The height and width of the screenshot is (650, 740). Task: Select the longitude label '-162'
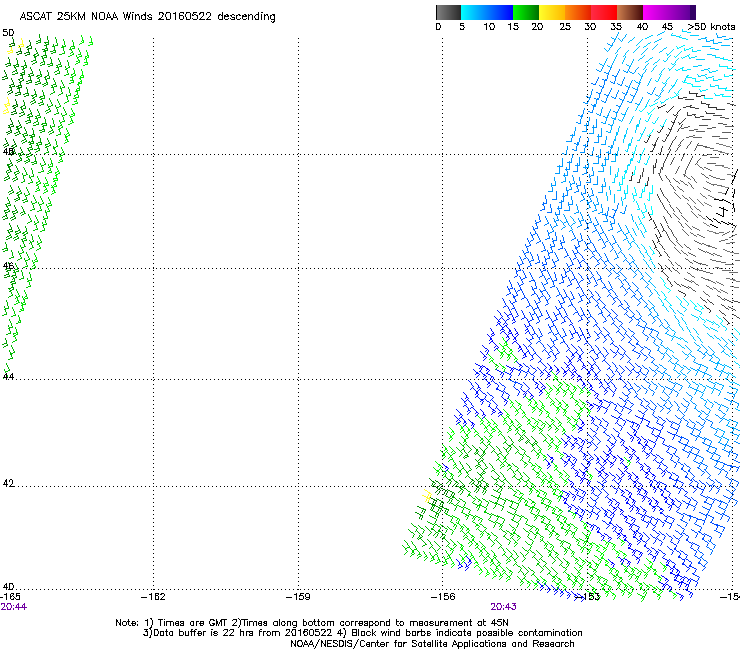click(153, 597)
